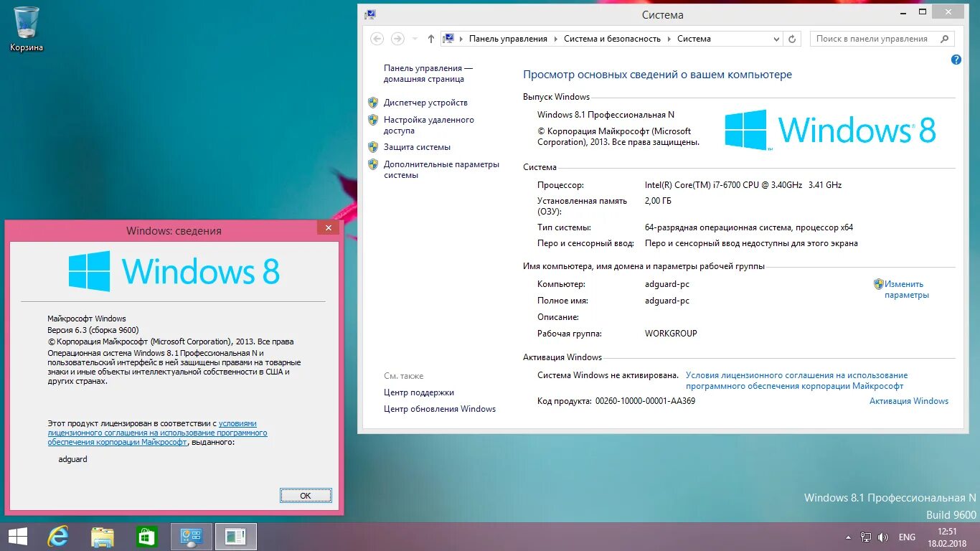Expand arrow after Система и безопасность breadcrumb
980x551 pixels.
click(x=669, y=39)
